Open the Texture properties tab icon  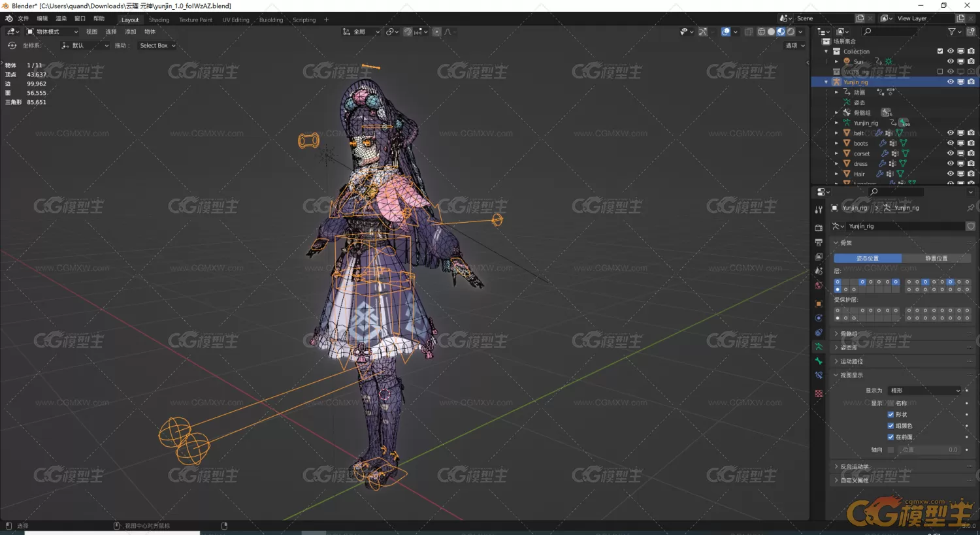(x=819, y=394)
